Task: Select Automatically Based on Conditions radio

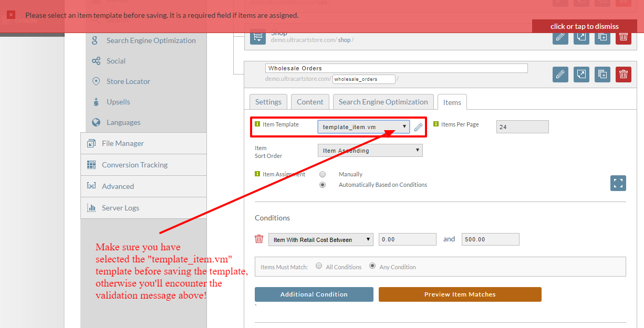Action: 323,185
